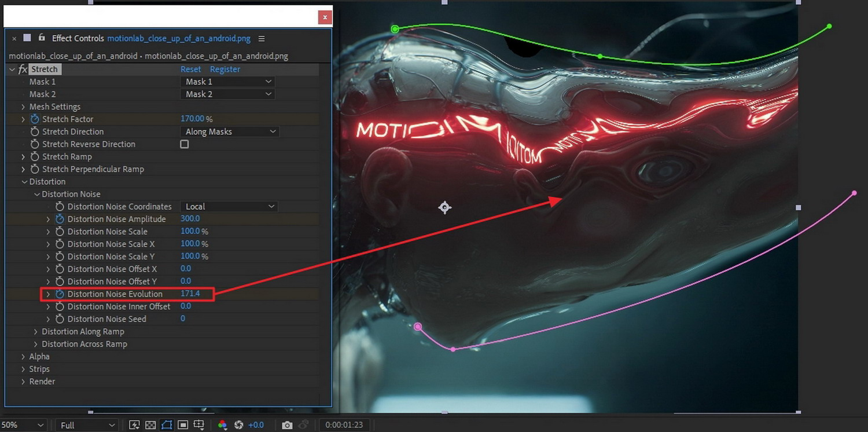Image resolution: width=868 pixels, height=432 pixels.
Task: Toggle the Effect Controls panel lock icon
Action: [x=41, y=38]
